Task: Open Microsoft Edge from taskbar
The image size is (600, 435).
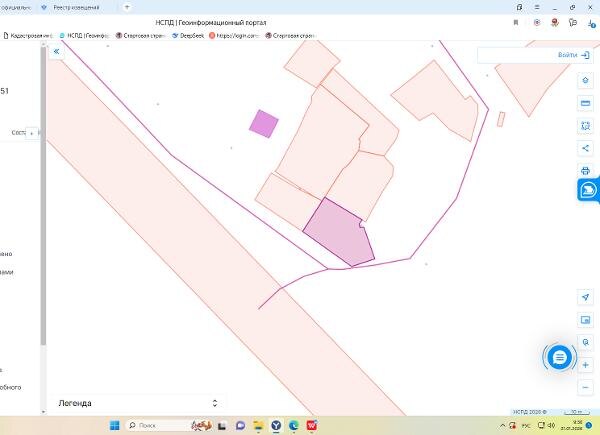Action: [294, 425]
